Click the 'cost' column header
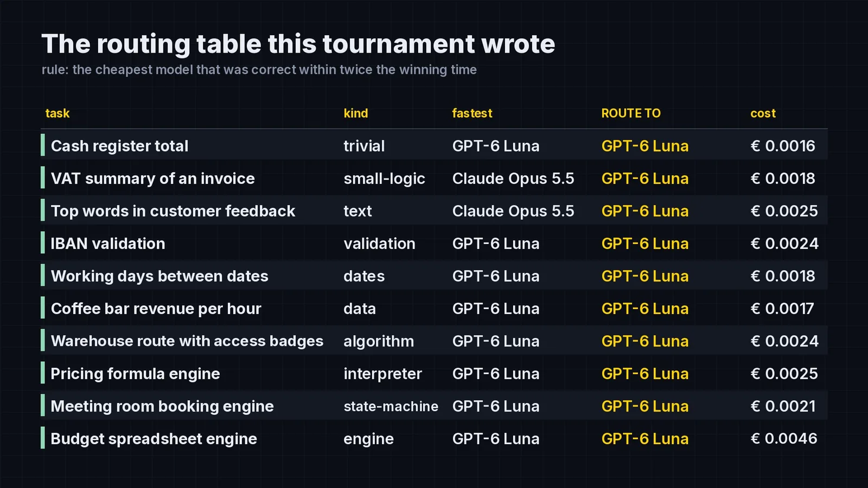This screenshot has height=488, width=868. pos(763,113)
